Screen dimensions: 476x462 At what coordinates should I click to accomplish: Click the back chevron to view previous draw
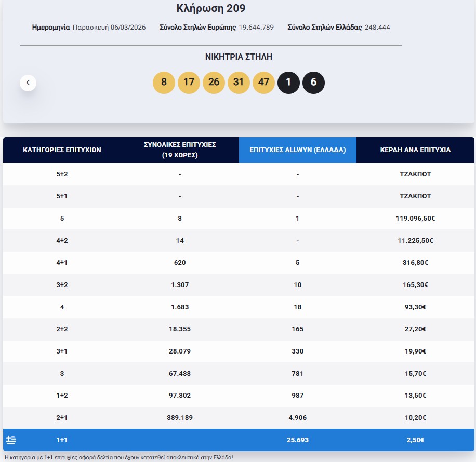coord(28,83)
